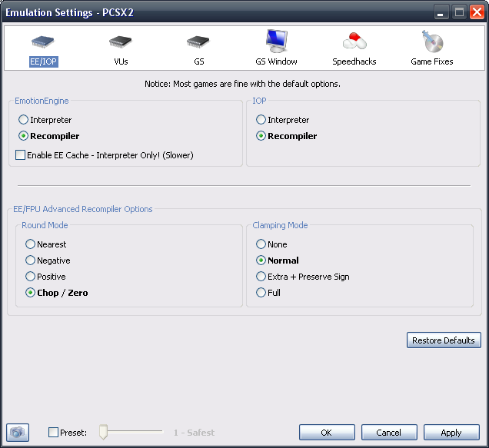Viewport: 489px width, 448px height.
Task: Open the Game Fixes disc icon
Action: (x=433, y=41)
